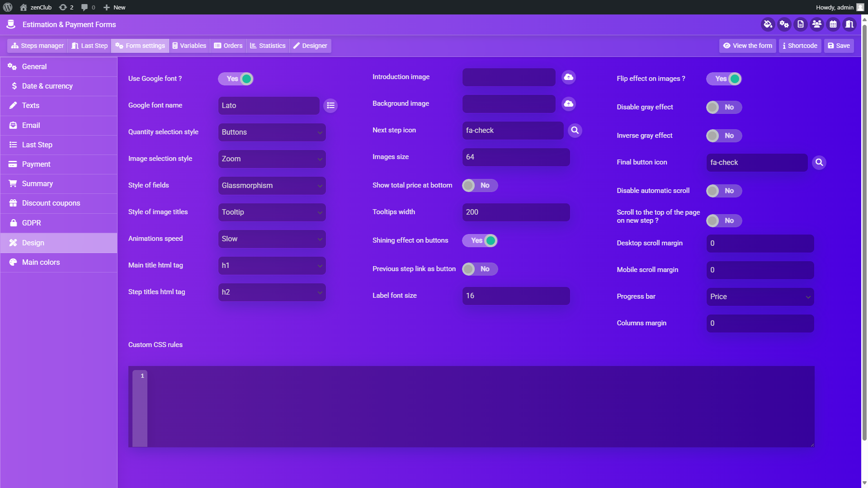
Task: Open the zenClub site home icon
Action: tap(24, 7)
